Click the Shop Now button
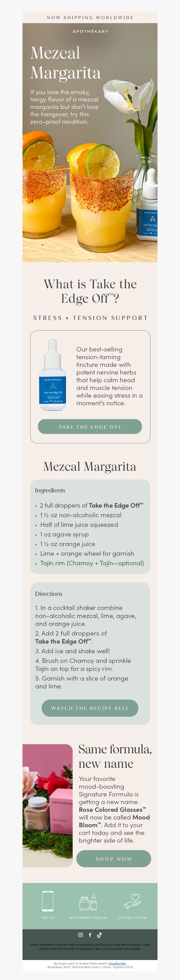 [114, 859]
